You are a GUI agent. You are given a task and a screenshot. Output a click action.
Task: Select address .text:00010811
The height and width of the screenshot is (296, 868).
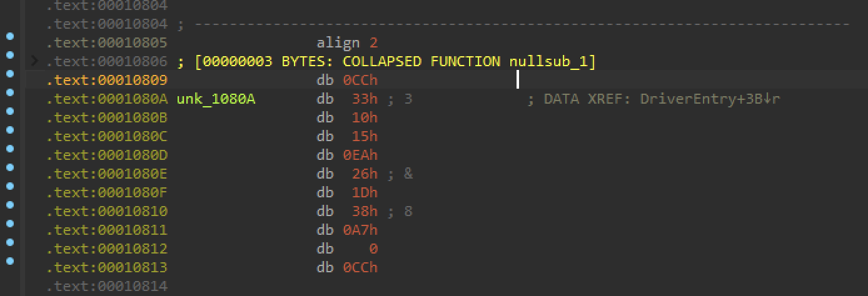(107, 230)
